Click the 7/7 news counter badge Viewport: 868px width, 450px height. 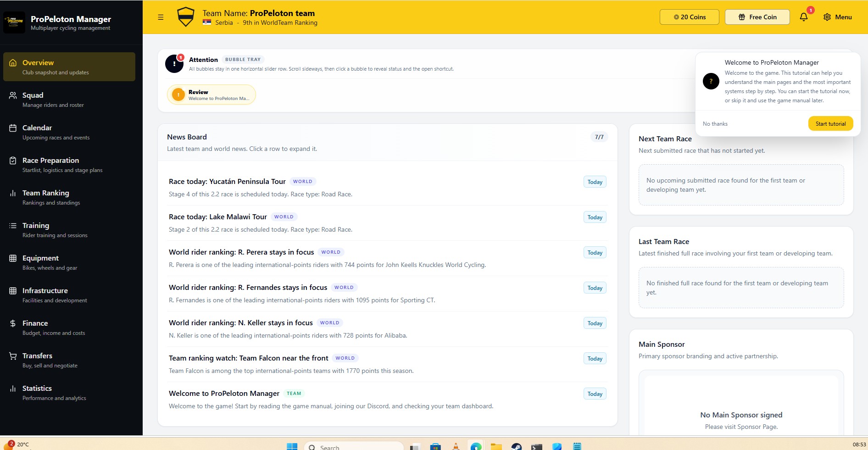599,137
